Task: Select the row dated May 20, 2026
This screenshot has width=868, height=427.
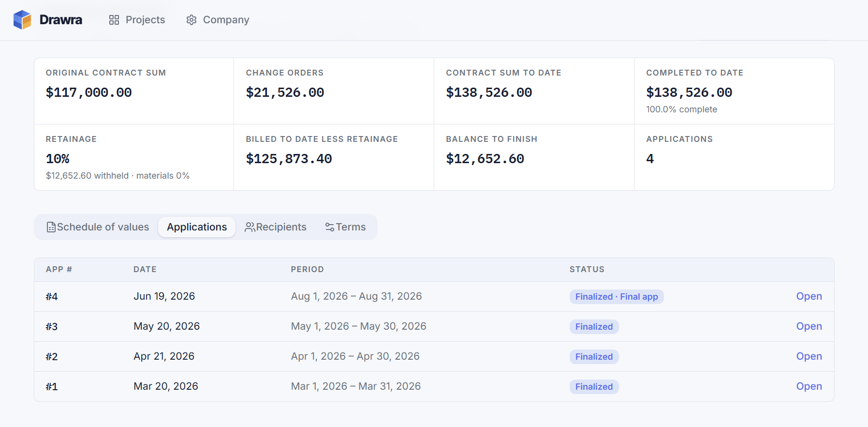Action: click(x=434, y=326)
